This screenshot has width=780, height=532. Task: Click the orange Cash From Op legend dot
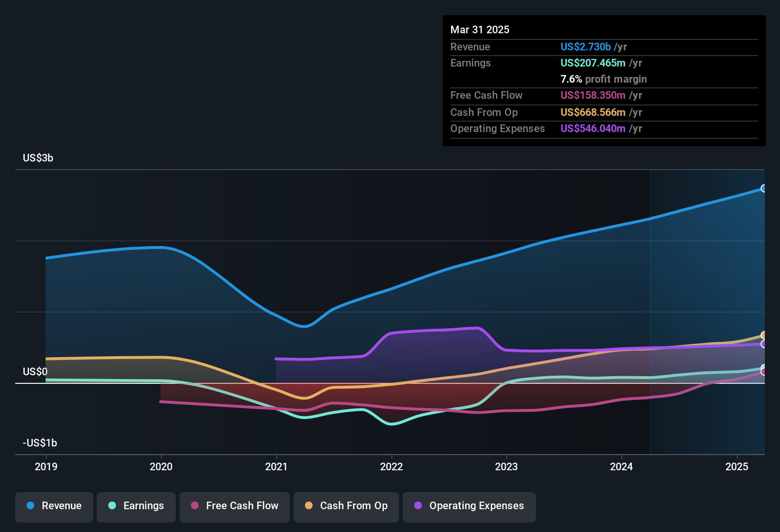pos(308,506)
